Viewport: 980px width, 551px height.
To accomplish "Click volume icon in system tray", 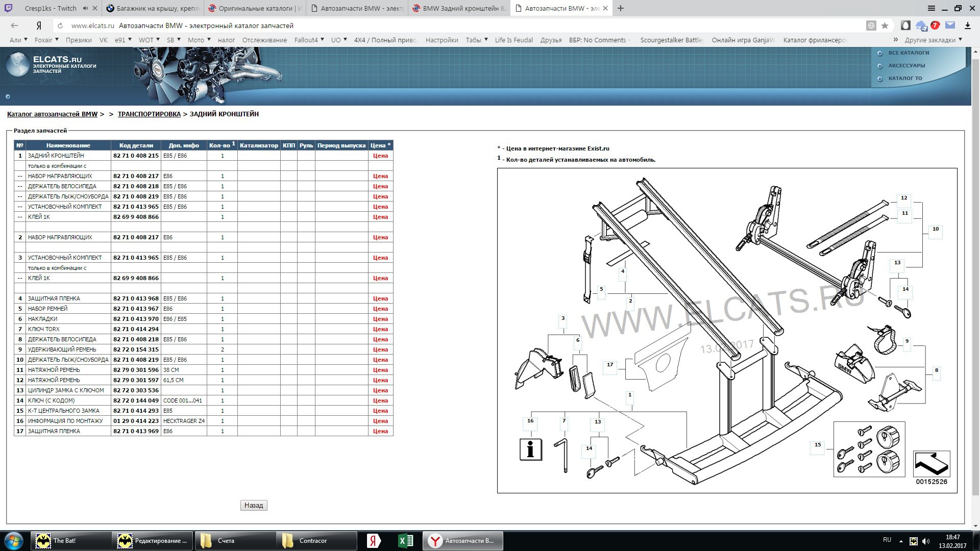I will click(926, 541).
